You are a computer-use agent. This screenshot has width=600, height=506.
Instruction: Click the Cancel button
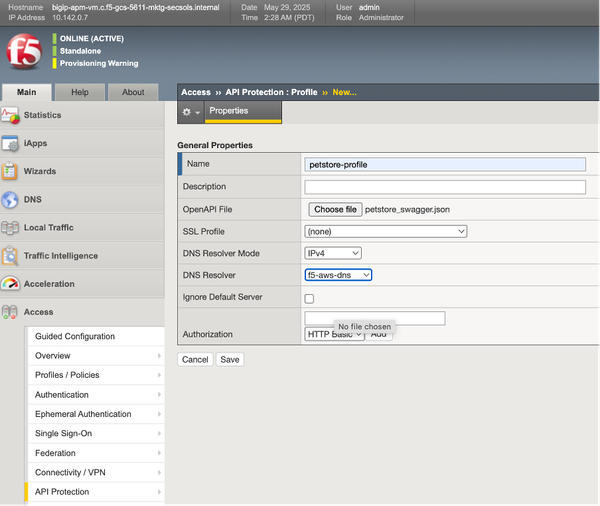point(195,359)
